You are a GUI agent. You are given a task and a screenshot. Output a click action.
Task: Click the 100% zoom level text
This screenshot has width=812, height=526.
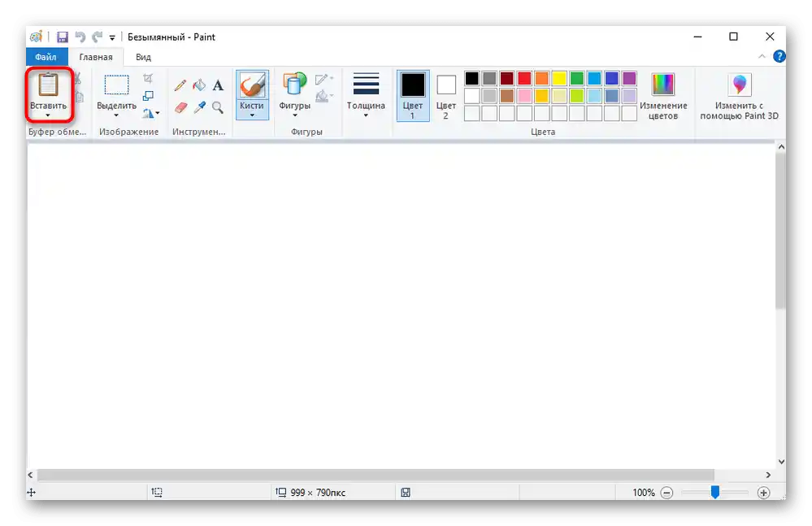644,493
